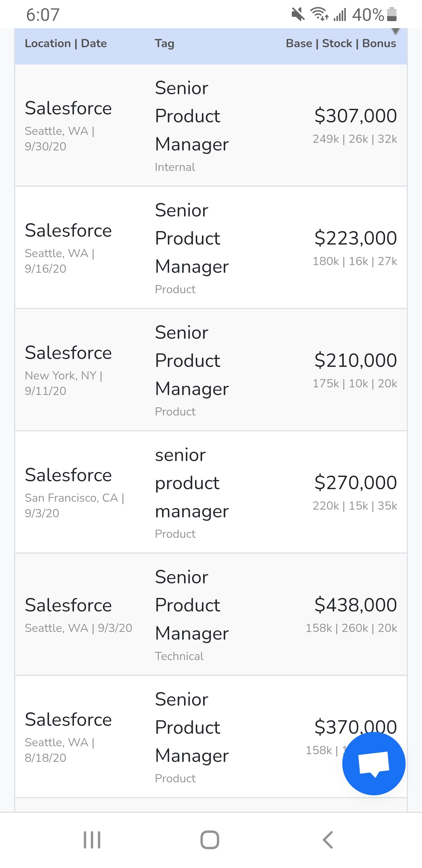Sort by Base | Stock | Bonus header
The width and height of the screenshot is (422, 868).
[341, 43]
